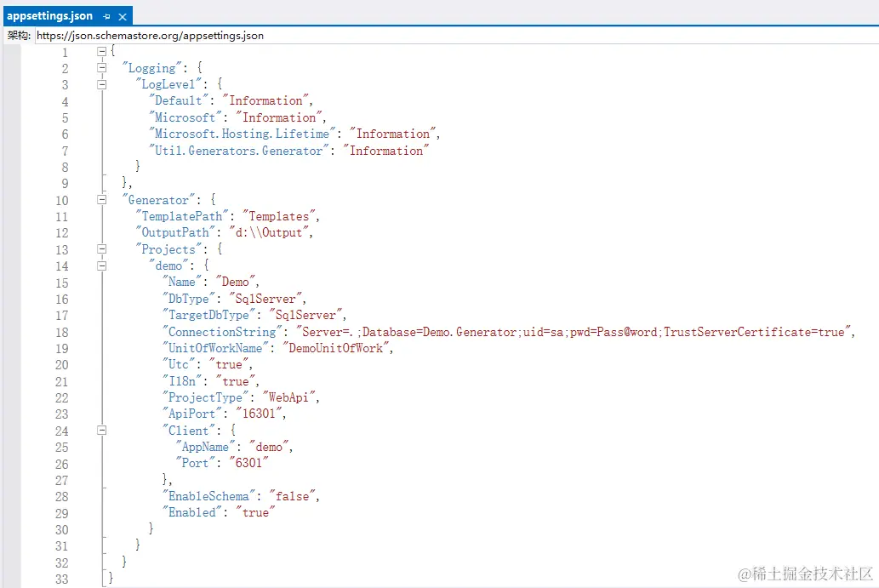Click the "OutputPath" key

(x=175, y=232)
